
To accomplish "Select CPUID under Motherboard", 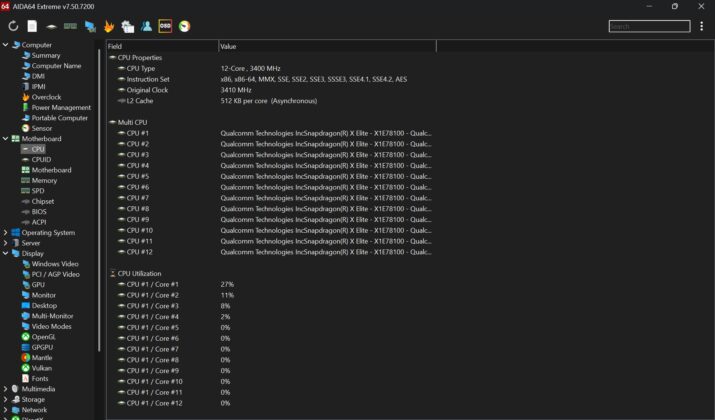I will tap(41, 160).
